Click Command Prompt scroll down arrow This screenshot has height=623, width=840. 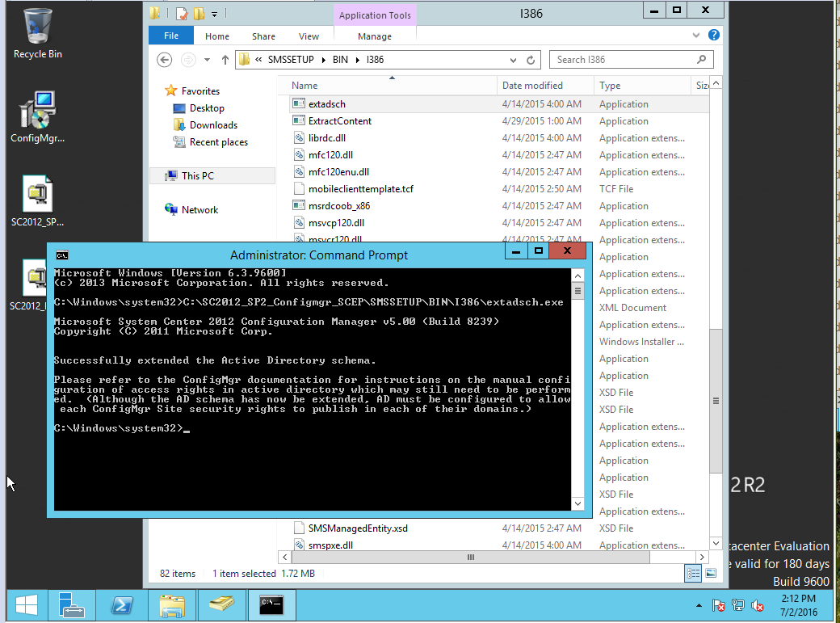[x=577, y=503]
